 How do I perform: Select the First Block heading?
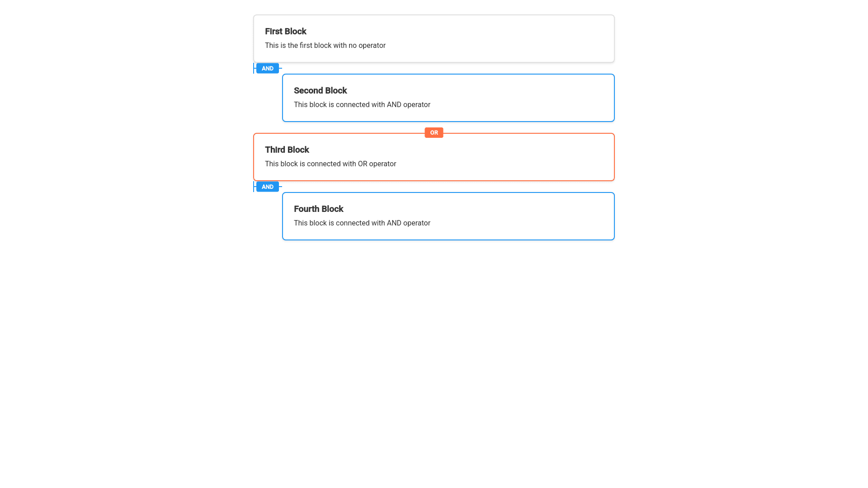click(285, 31)
